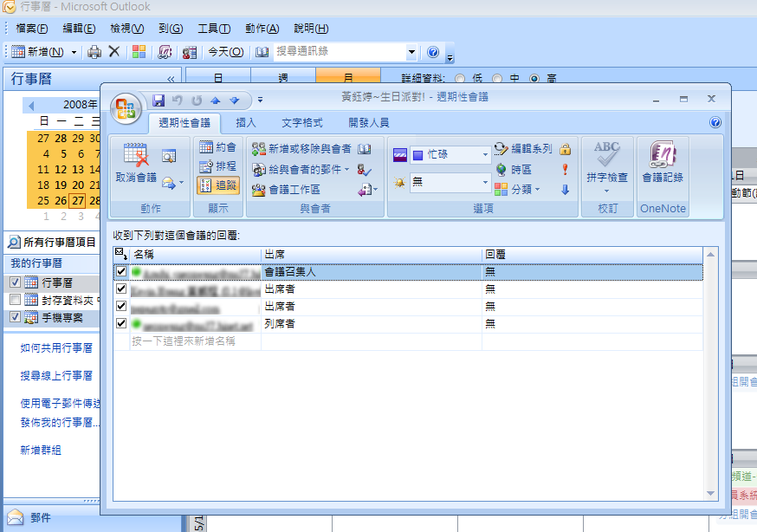Toggle checkbox of the 列席者 row
The height and width of the screenshot is (532, 757).
coord(121,323)
